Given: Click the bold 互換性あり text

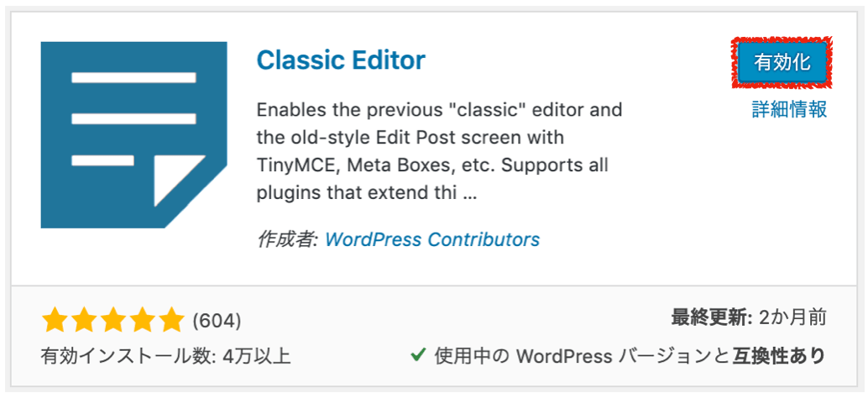Looking at the screenshot, I should [779, 356].
